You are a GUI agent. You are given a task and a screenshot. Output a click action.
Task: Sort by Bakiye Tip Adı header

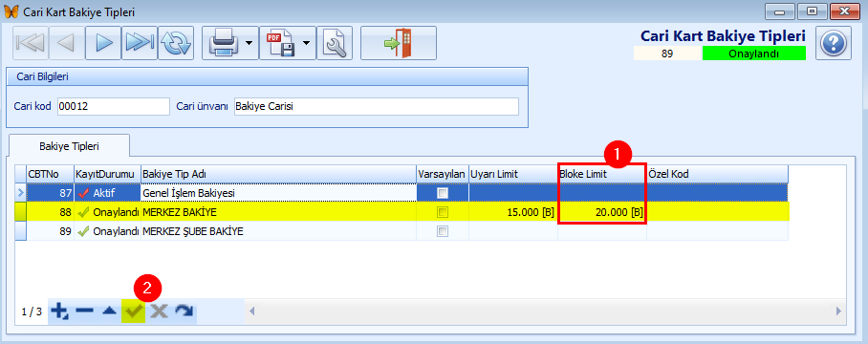(278, 174)
